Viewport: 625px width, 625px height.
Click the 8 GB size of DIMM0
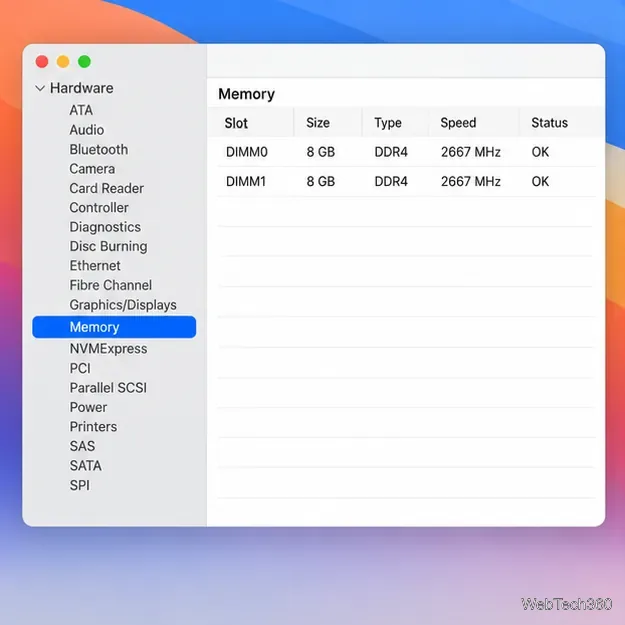(x=320, y=152)
